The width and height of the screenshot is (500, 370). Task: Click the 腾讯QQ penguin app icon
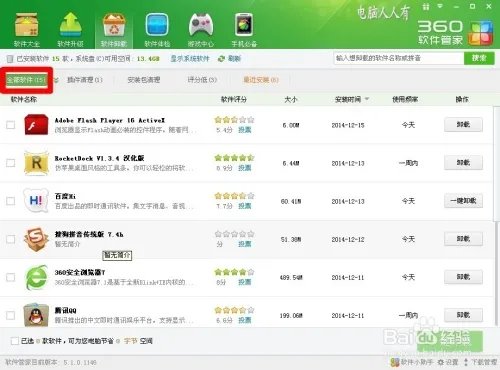[36, 315]
